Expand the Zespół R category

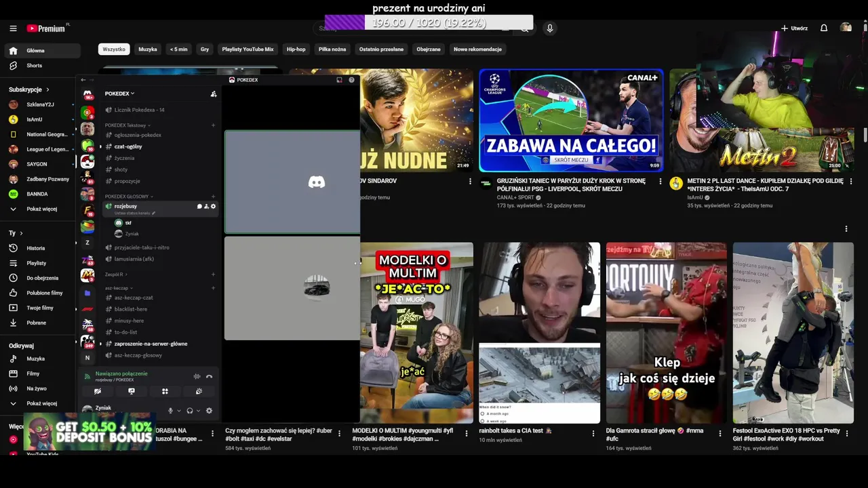click(x=115, y=274)
